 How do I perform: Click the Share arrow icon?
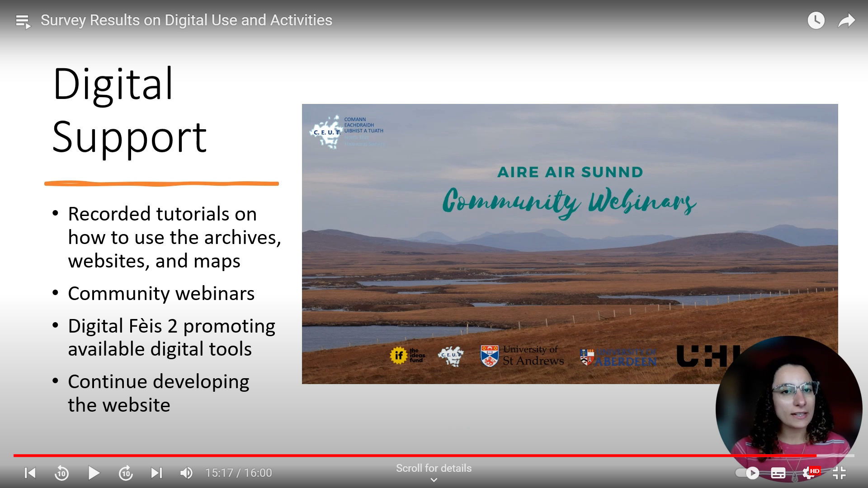(846, 20)
